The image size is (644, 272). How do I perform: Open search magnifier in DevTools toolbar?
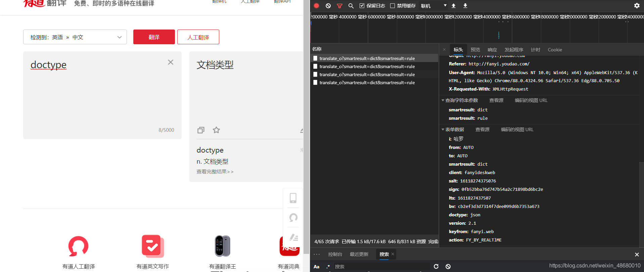351,6
